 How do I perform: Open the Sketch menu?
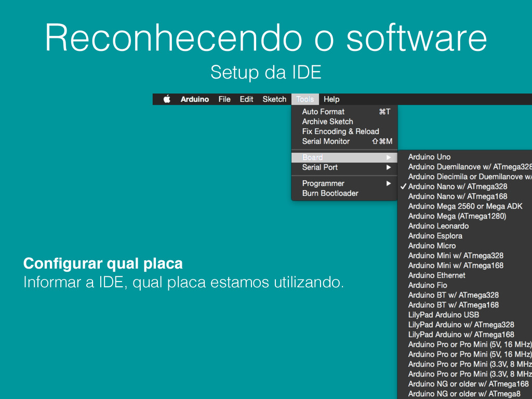coord(274,99)
